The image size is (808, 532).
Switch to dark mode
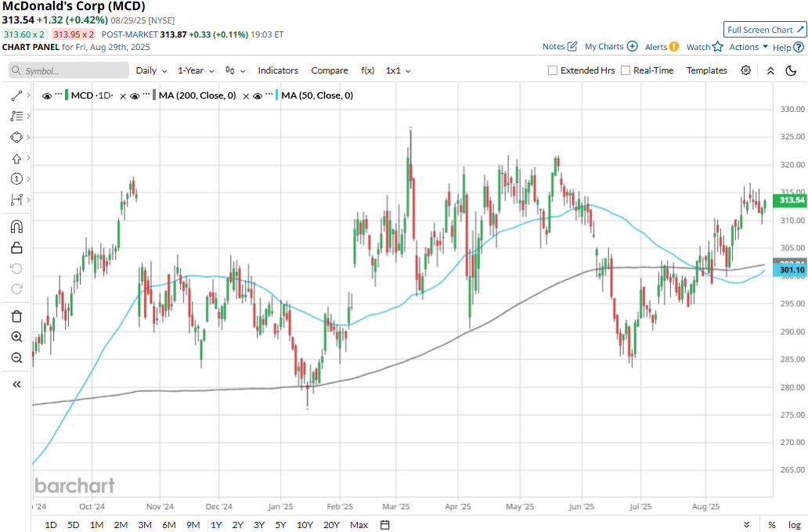pyautogui.click(x=791, y=70)
